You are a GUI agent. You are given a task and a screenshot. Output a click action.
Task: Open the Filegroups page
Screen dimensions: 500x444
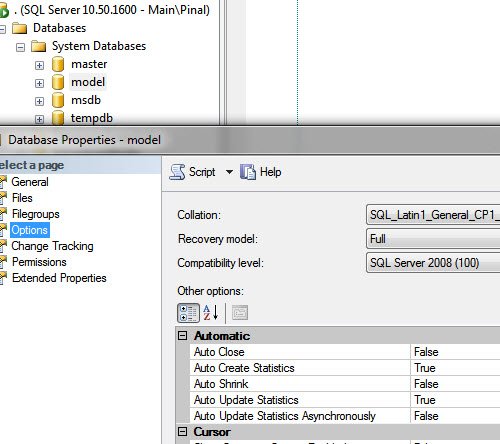[36, 214]
